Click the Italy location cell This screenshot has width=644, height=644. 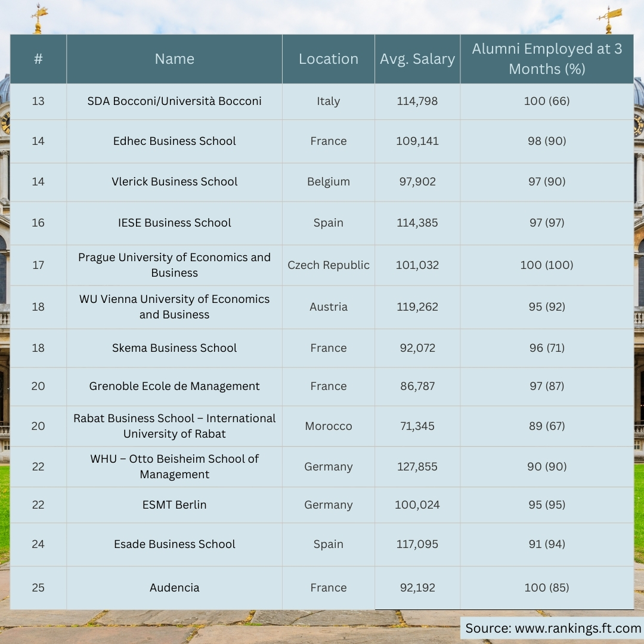(328, 101)
